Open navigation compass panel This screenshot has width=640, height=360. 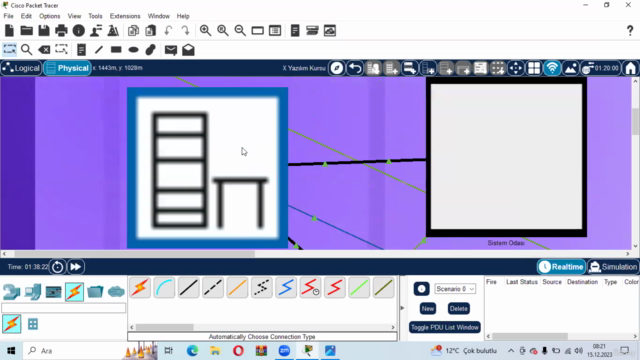[337, 68]
